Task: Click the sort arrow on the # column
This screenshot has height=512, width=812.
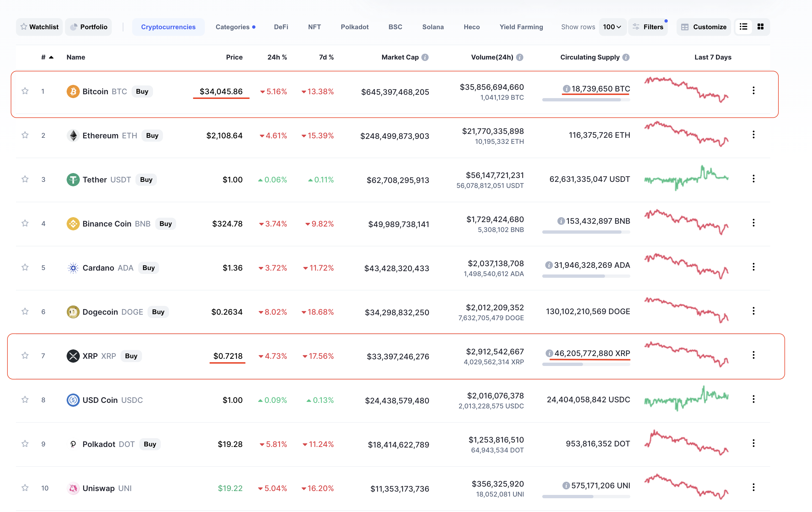Action: (51, 57)
